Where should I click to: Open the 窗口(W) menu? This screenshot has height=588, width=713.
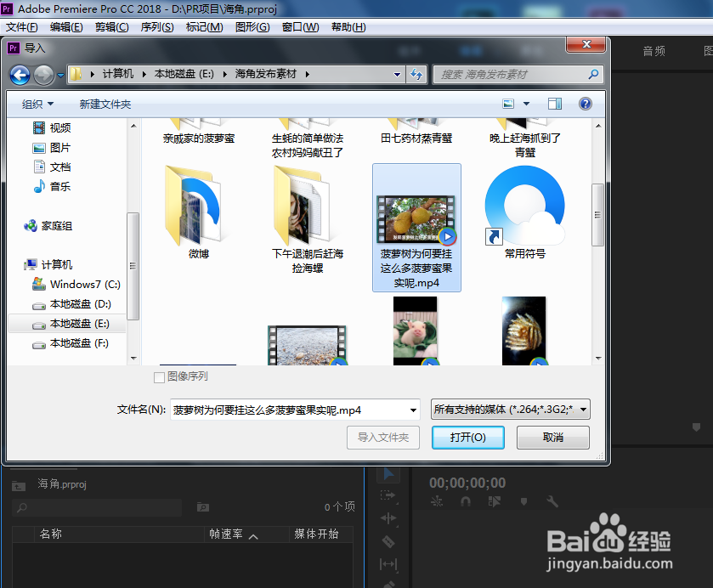coord(300,27)
